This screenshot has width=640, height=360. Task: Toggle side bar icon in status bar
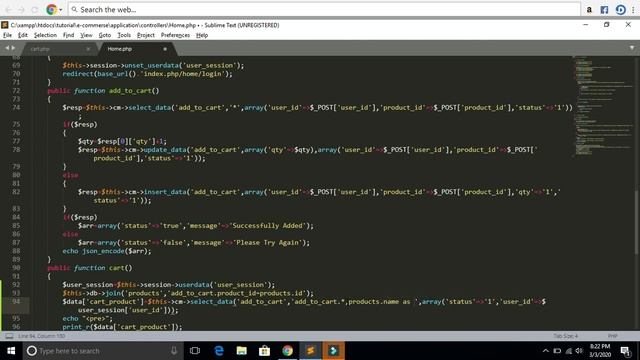pyautogui.click(x=9, y=336)
